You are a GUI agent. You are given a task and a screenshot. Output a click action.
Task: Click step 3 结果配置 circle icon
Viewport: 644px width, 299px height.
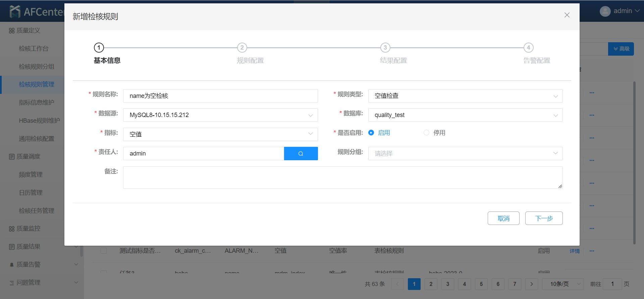(385, 48)
